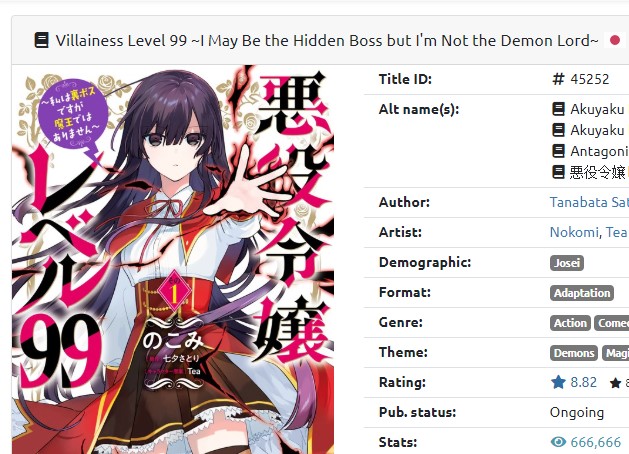The height and width of the screenshot is (454, 629).
Task: Click the red Japanese flag icon after the title
Action: (615, 40)
